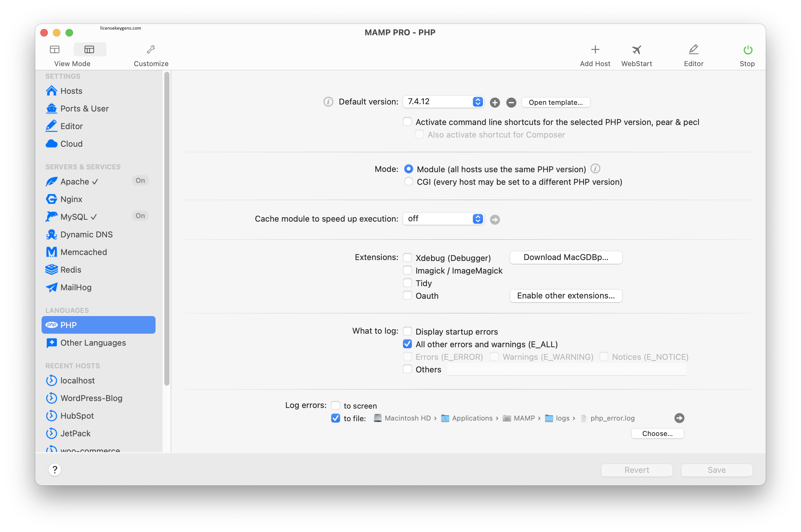Select the WordPress-Blog recent host
This screenshot has width=801, height=532.
click(91, 398)
